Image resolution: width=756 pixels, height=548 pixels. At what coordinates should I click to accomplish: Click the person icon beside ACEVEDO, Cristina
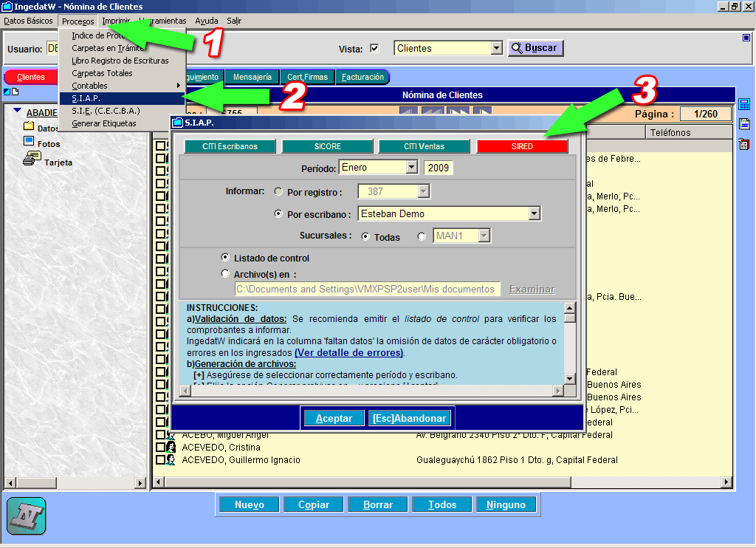pos(171,448)
